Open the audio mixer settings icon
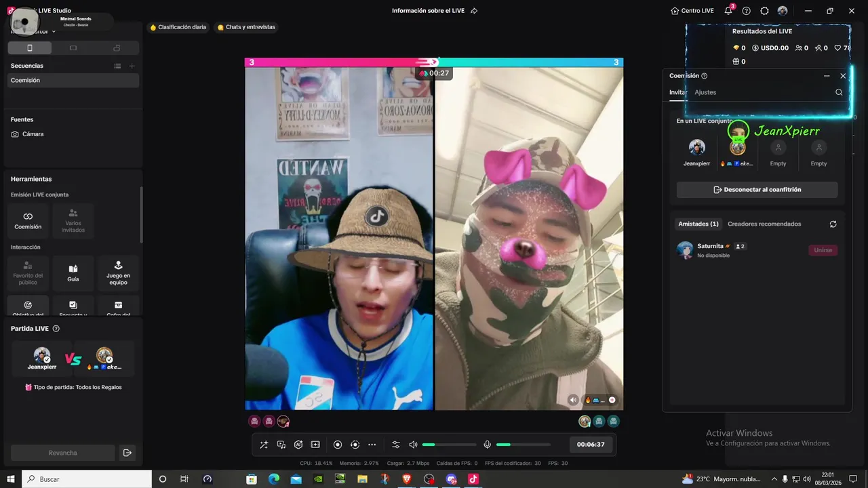Screen dimensions: 868x488 [396, 445]
